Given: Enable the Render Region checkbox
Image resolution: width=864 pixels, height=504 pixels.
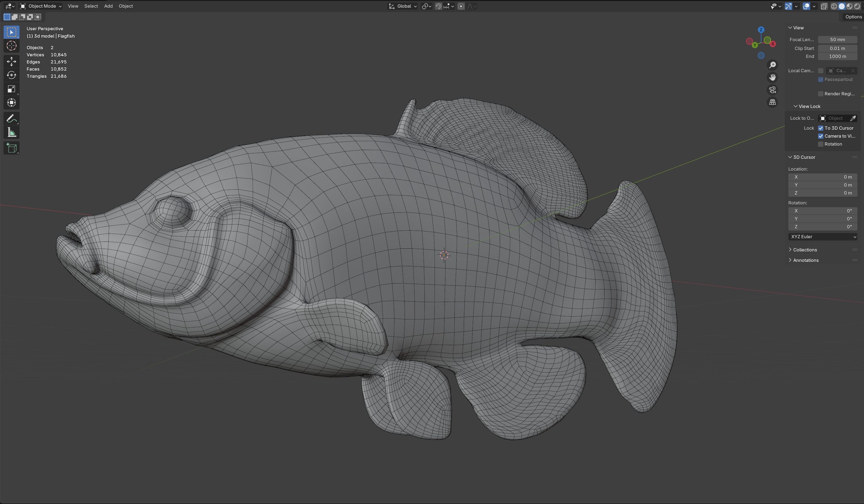Looking at the screenshot, I should pos(821,94).
